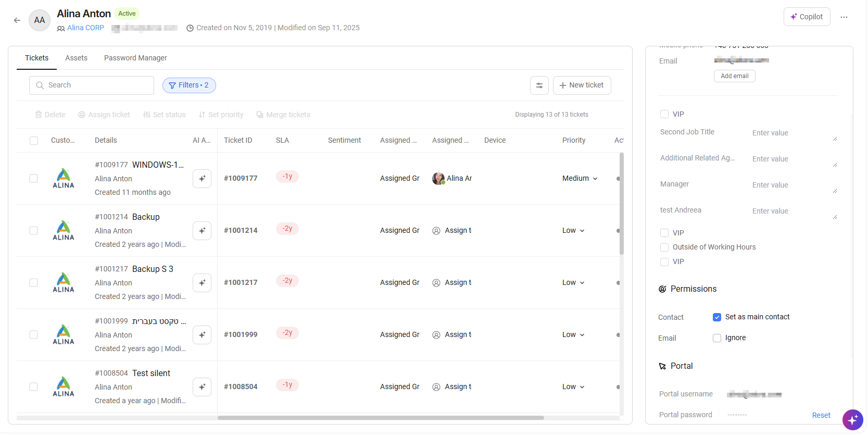Go back using the arrow beside the AA avatar
Viewport: 868px width, 436px height.
tap(17, 20)
